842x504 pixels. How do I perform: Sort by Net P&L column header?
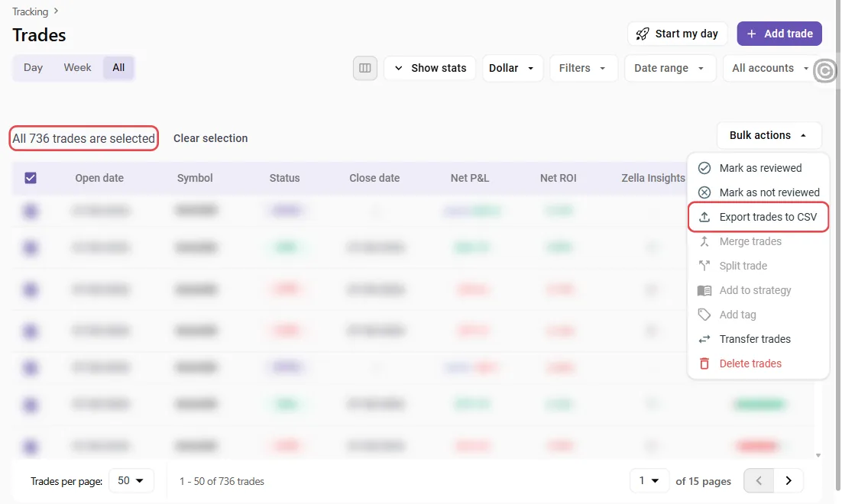[470, 178]
